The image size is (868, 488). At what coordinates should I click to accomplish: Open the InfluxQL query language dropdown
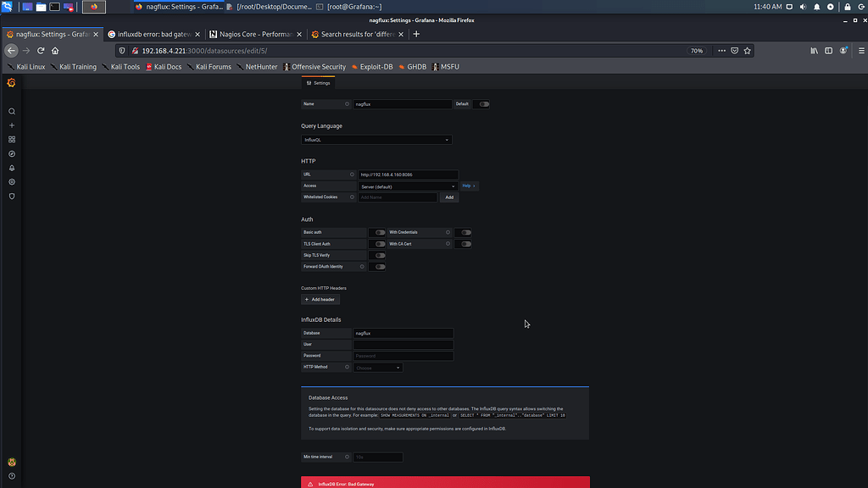tap(376, 140)
